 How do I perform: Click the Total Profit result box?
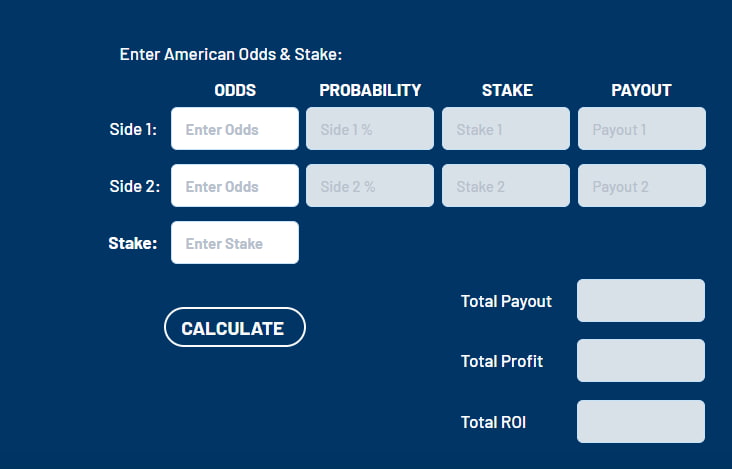coord(641,361)
